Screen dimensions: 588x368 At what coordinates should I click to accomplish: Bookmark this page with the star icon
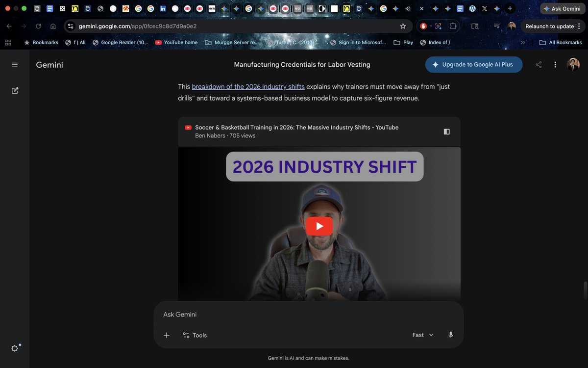tap(403, 26)
